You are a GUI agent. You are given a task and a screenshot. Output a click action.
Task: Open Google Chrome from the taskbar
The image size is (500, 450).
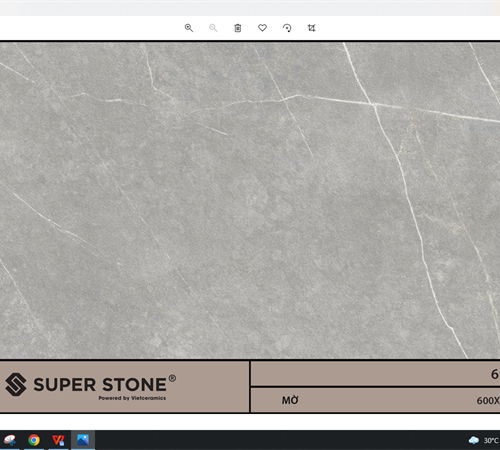[x=34, y=440]
